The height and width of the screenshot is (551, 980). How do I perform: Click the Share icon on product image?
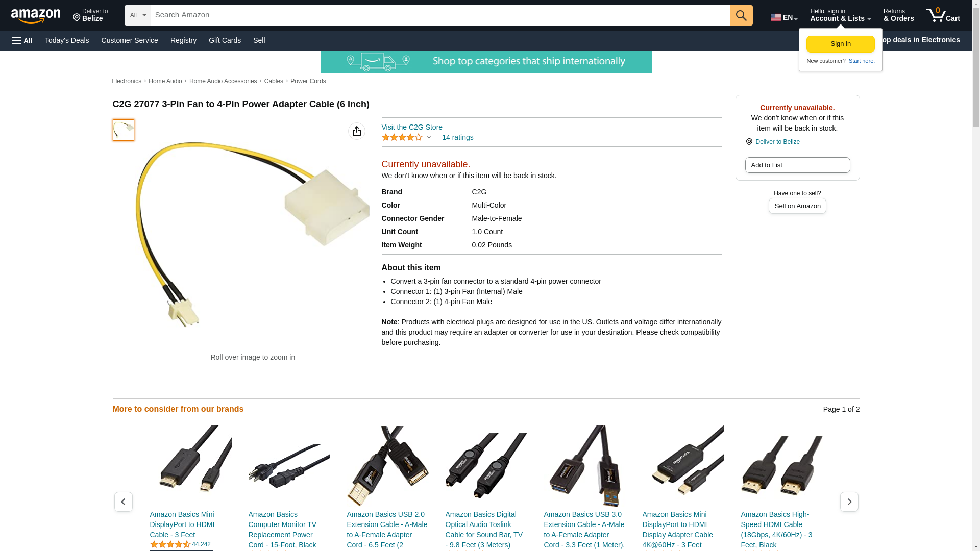[x=357, y=131]
